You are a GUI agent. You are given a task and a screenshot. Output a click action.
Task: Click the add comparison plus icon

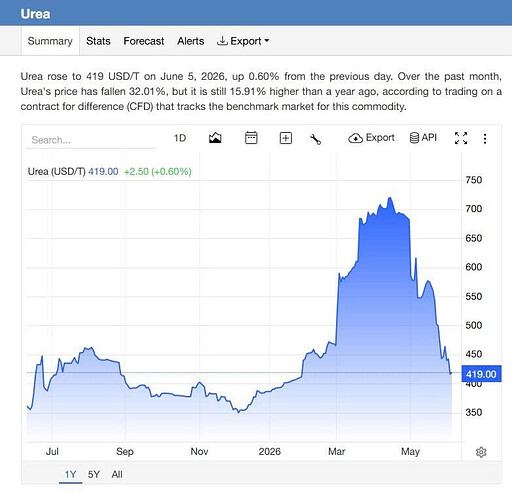(x=286, y=138)
